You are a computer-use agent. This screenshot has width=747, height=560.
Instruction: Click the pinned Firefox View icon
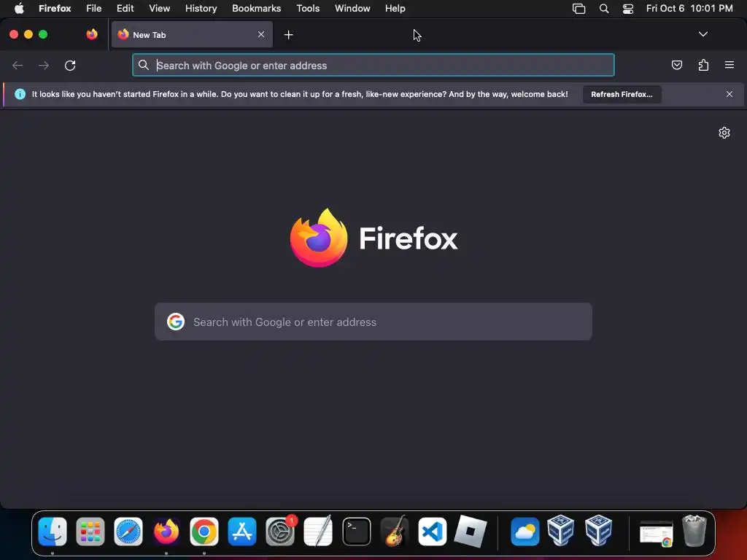click(x=91, y=34)
